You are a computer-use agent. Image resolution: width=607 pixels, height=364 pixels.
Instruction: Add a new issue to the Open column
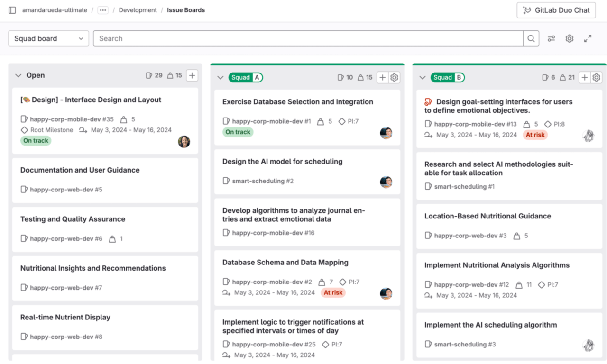coord(192,75)
